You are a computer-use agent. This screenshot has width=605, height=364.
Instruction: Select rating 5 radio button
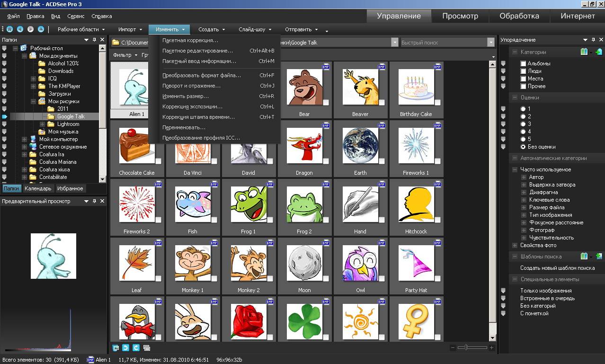pyautogui.click(x=523, y=139)
